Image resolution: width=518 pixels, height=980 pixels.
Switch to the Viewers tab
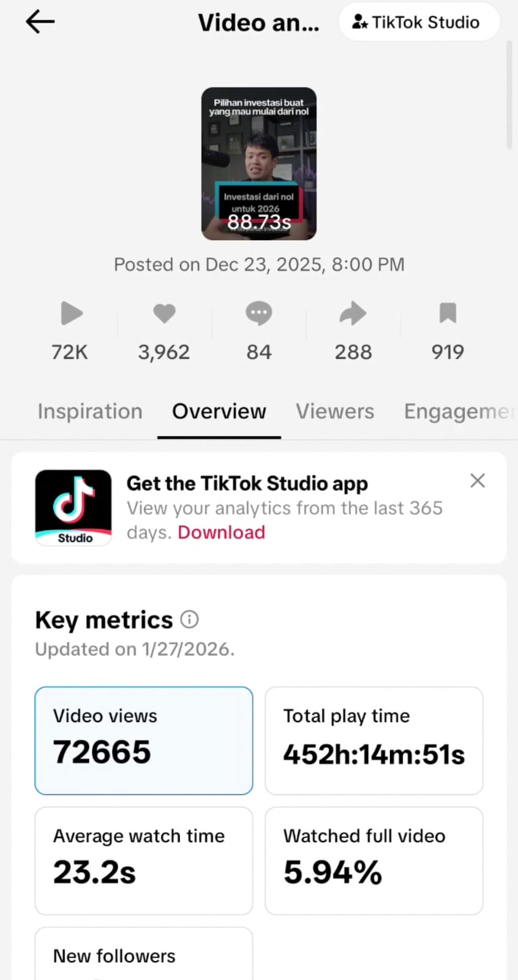335,412
